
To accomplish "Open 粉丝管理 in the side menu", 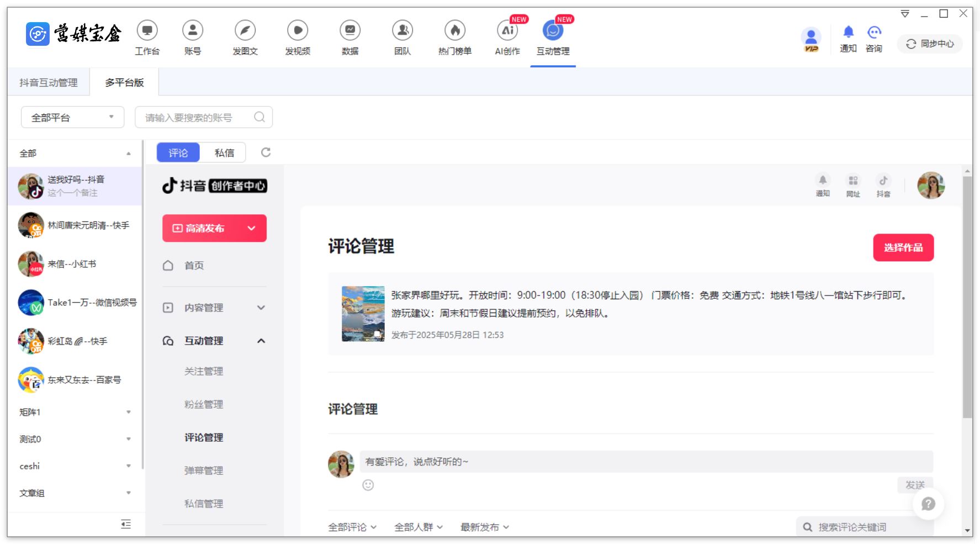I will coord(204,404).
